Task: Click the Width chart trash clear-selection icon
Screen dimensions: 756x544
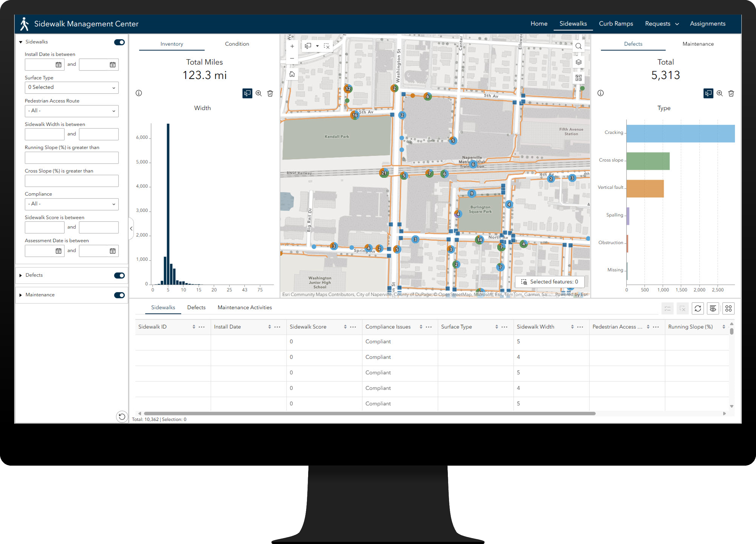Action: [270, 93]
